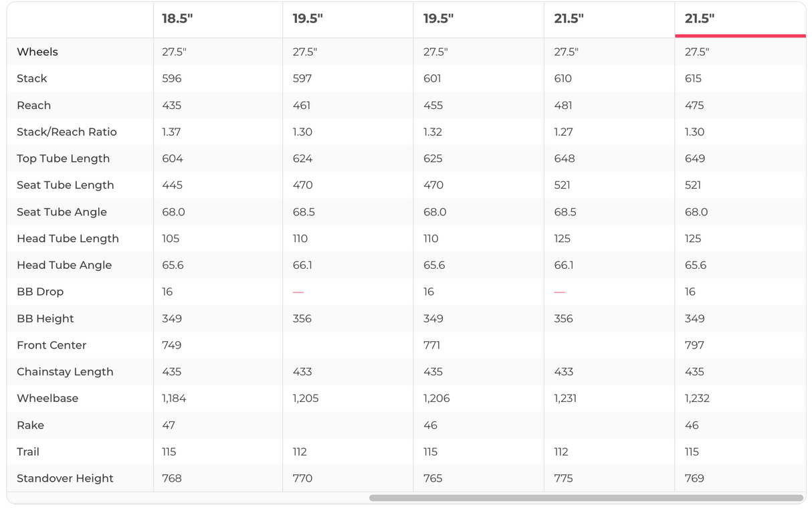Screen dimensions: 812x509
Task: Click the Front Center row label
Action: click(52, 345)
